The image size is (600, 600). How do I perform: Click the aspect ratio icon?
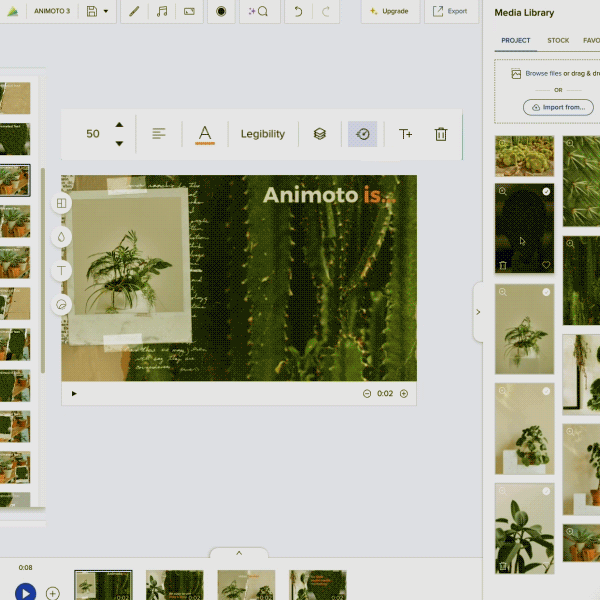click(x=189, y=11)
